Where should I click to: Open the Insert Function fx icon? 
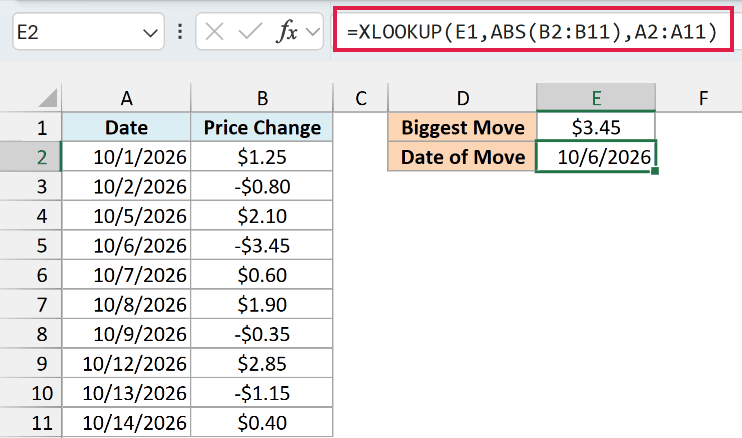[287, 32]
